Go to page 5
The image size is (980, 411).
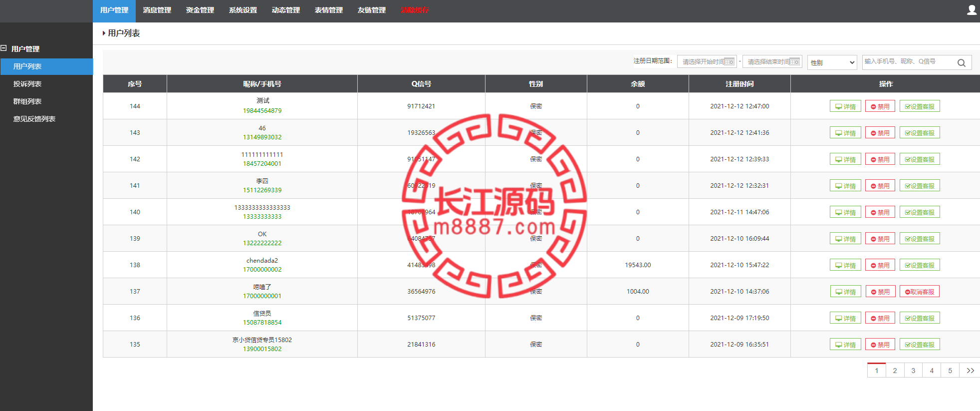[x=950, y=371]
